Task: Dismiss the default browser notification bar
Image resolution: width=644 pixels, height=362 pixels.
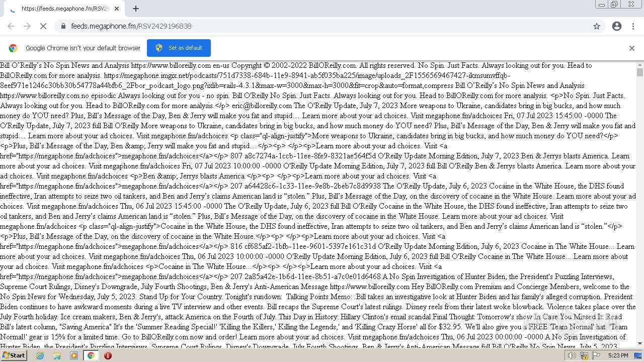Action: point(632,48)
